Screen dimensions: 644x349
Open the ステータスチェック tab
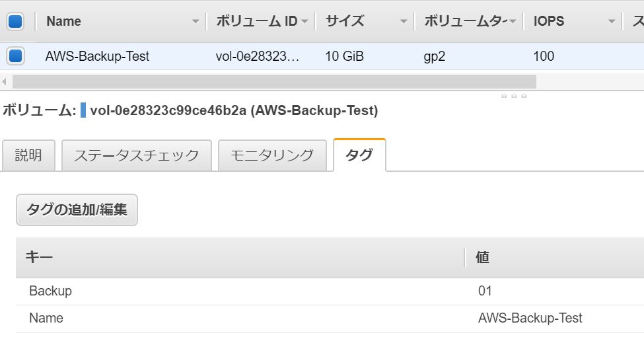point(136,156)
